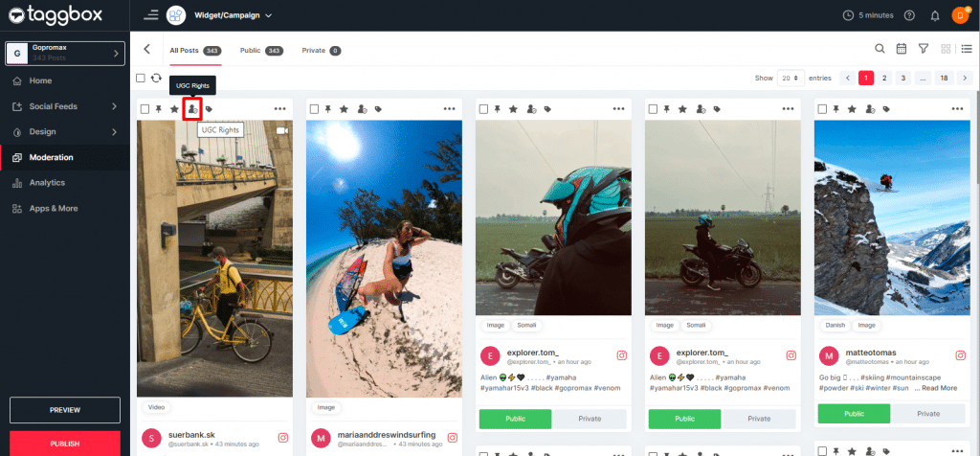Toggle the select-all posts checkbox
The height and width of the screenshot is (456, 980).
pos(141,78)
